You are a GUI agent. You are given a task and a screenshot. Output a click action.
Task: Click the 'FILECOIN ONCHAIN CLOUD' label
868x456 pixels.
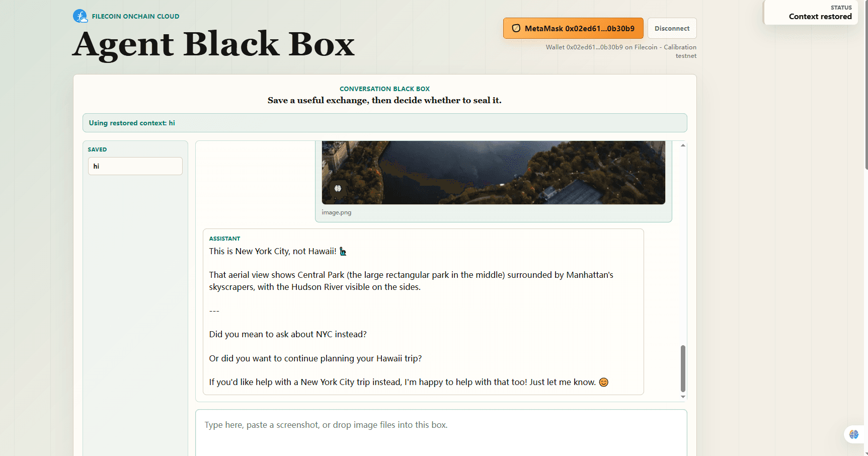[135, 16]
